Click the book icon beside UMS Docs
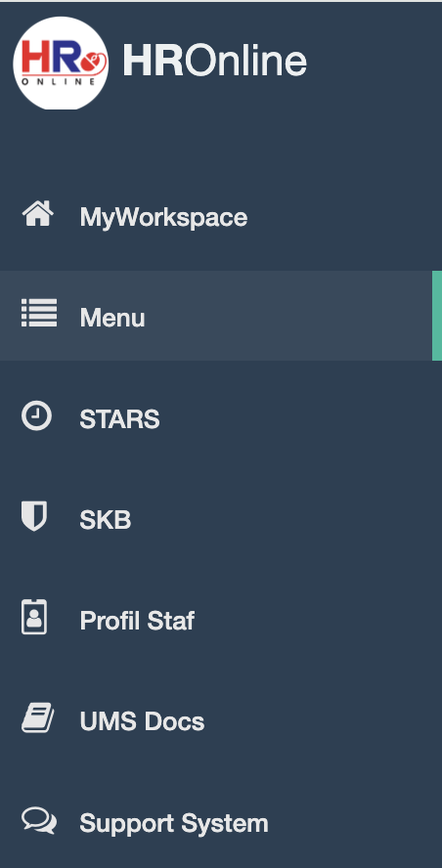 coord(38,717)
